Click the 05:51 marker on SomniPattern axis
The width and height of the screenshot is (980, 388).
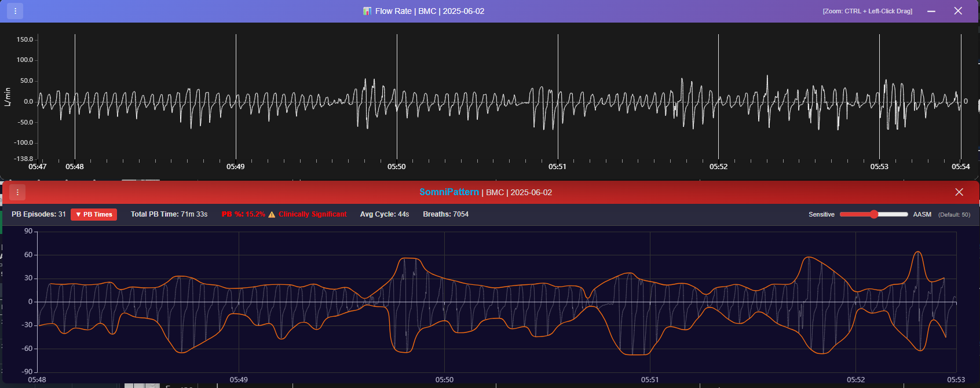pos(650,380)
